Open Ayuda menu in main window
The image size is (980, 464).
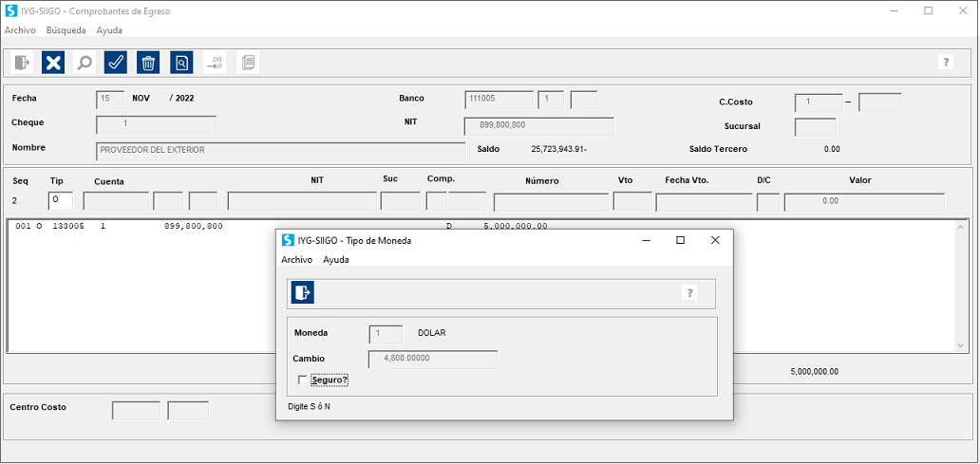pyautogui.click(x=109, y=30)
